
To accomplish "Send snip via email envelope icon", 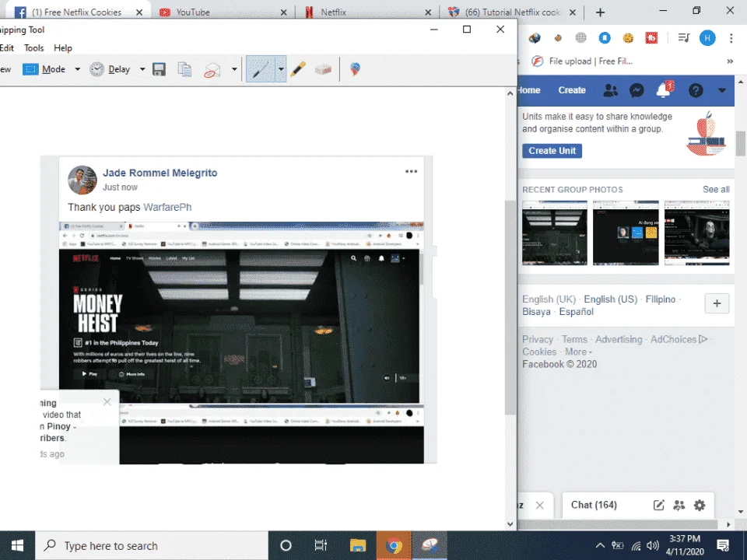I will 212,69.
